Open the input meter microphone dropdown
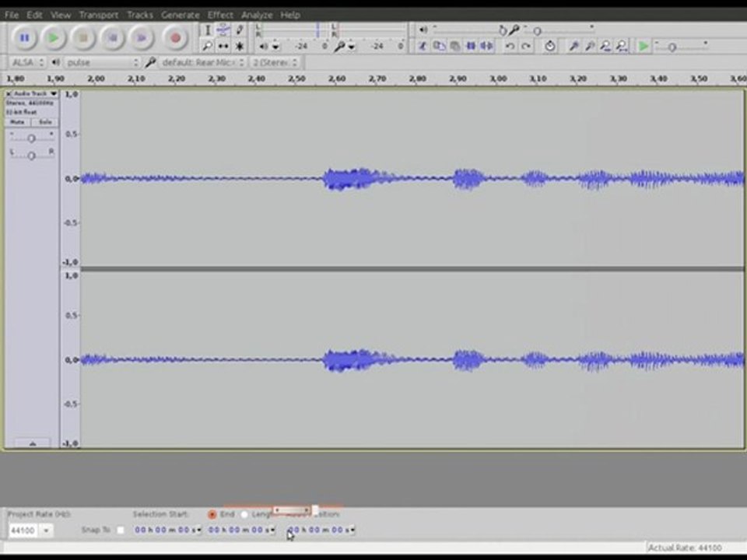 point(351,47)
